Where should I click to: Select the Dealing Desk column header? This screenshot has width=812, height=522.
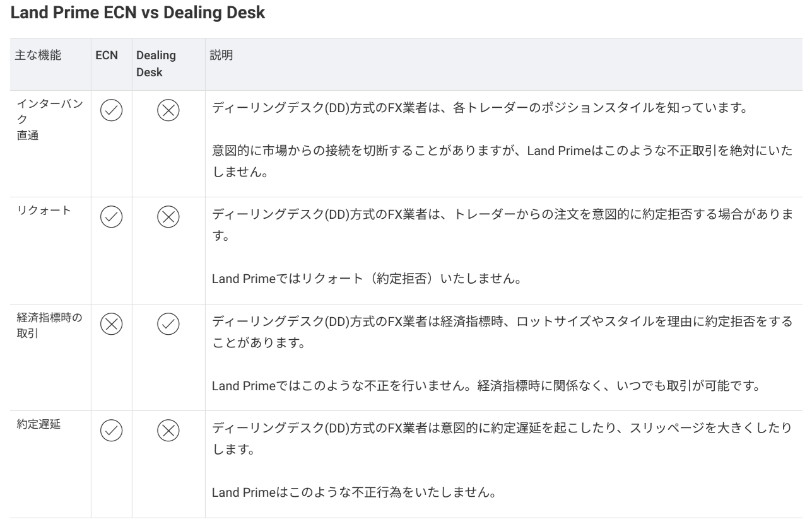coord(156,64)
